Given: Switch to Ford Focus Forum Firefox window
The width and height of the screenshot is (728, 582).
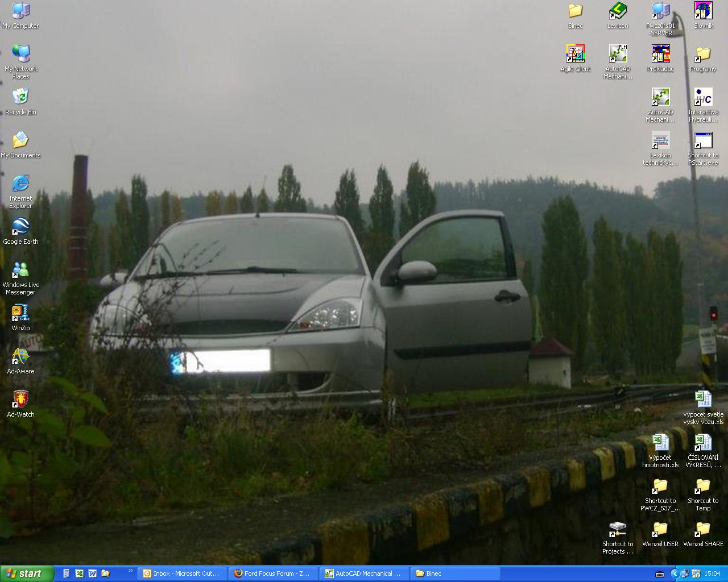Looking at the screenshot, I should [x=274, y=573].
